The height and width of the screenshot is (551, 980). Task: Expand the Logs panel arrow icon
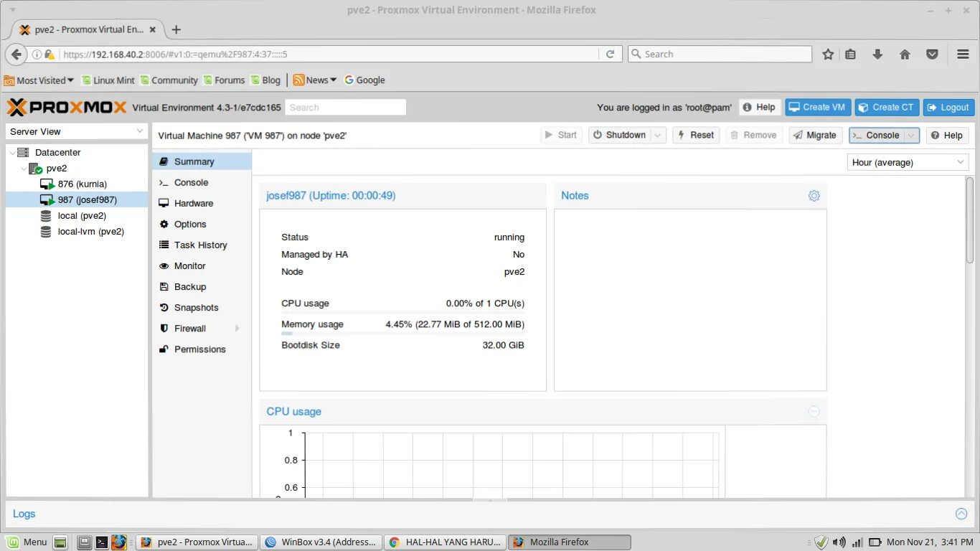pos(961,514)
